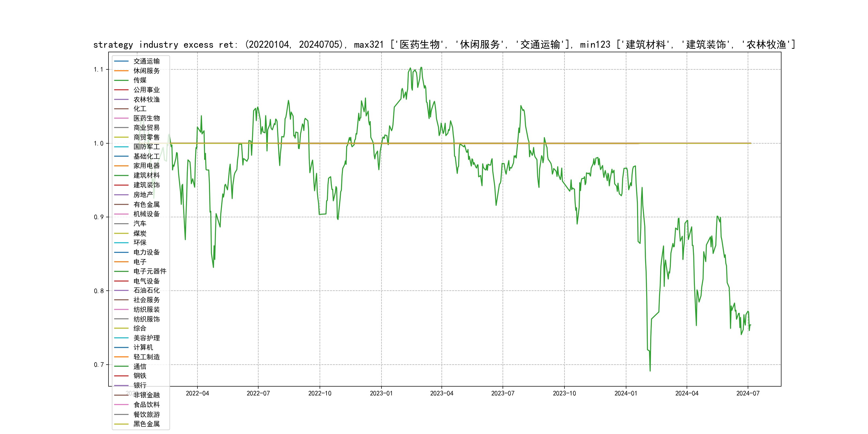Viewport: 868px width, 434px height.
Task: Click the 1.1 y-axis tick label
Action: coord(98,69)
